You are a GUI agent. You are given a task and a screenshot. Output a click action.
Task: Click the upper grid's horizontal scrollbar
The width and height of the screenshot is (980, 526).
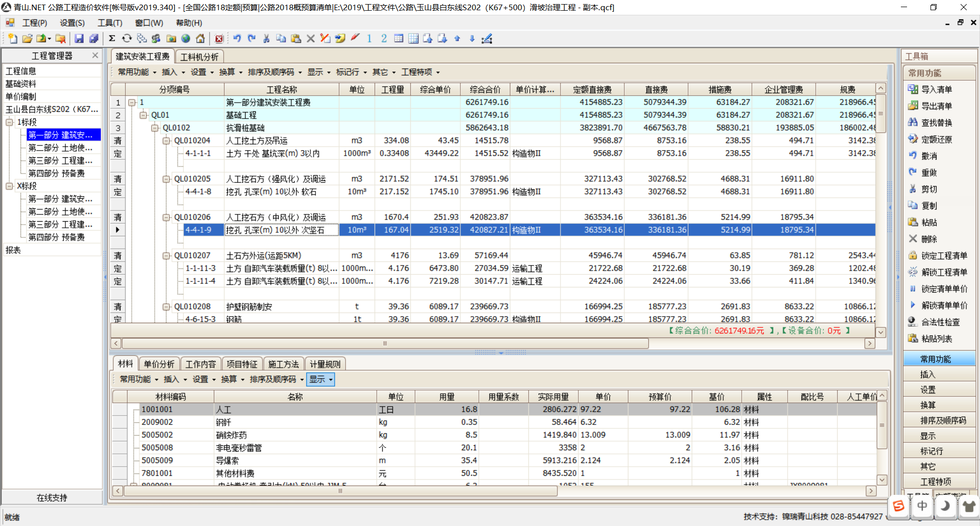point(385,344)
